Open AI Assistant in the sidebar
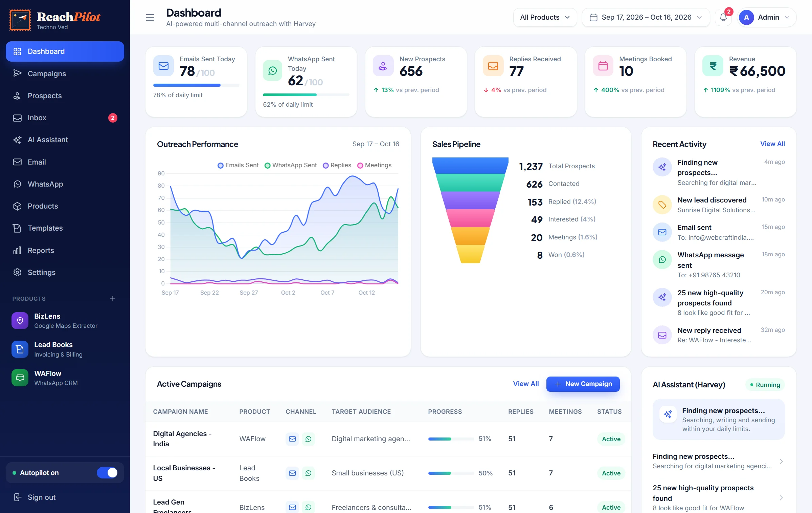812x513 pixels. [65, 140]
